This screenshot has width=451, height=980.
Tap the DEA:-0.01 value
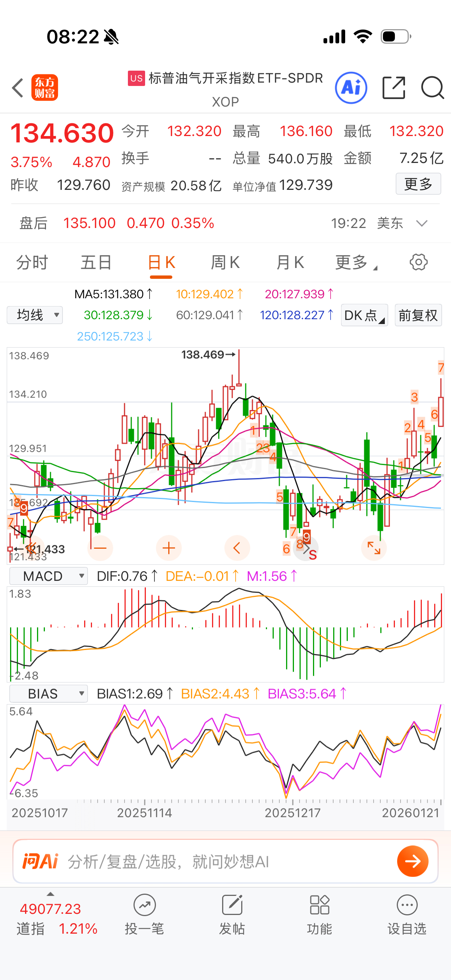pos(202,576)
